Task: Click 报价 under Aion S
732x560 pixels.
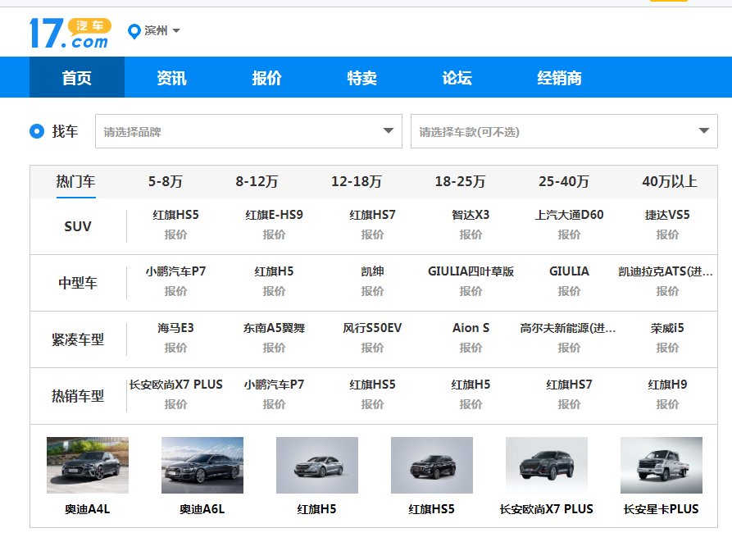Action: (x=471, y=348)
